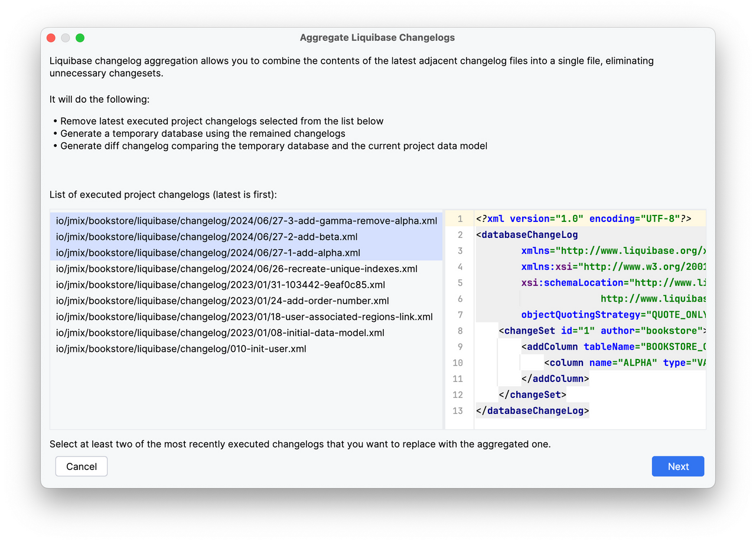Click the yellow minimize traffic light

[x=66, y=37]
